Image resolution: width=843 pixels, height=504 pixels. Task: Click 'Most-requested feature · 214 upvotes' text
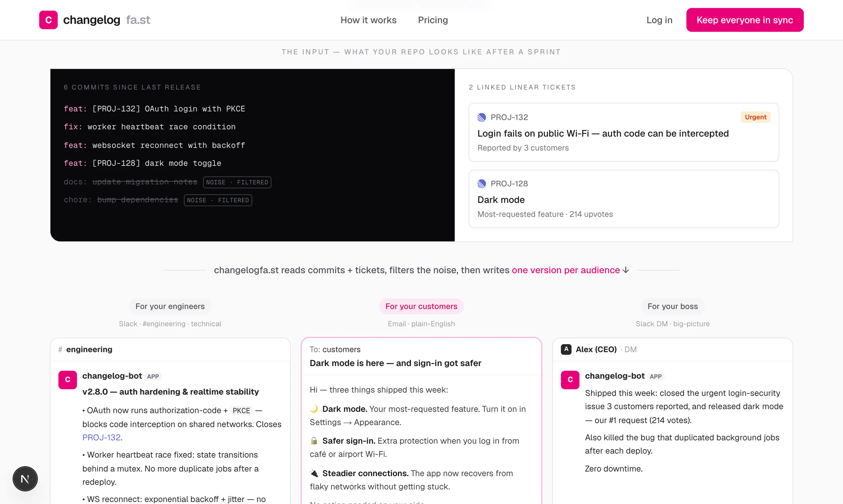click(x=545, y=214)
